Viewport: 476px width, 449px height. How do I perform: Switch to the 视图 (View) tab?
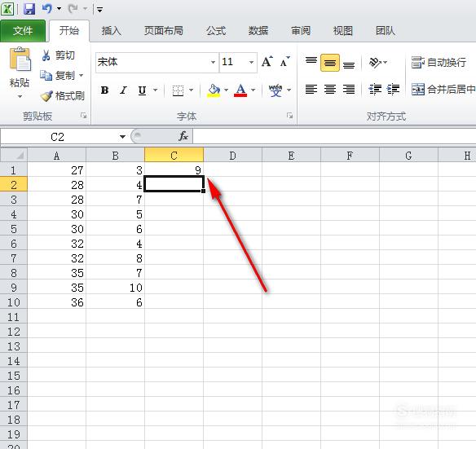point(343,31)
